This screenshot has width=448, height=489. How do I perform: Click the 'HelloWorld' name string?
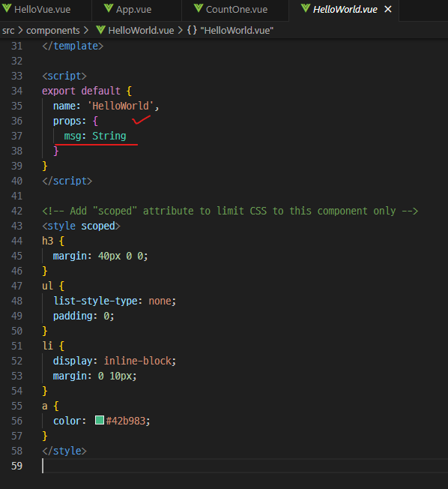tap(121, 106)
